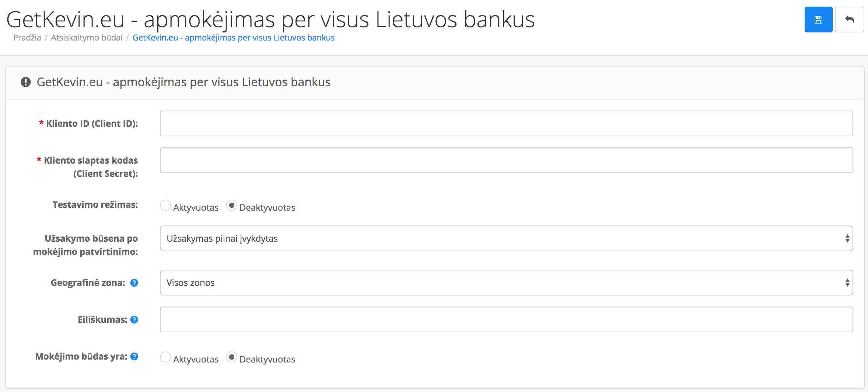
Task: Click the panel heading GetKevin.eu text
Action: click(183, 82)
